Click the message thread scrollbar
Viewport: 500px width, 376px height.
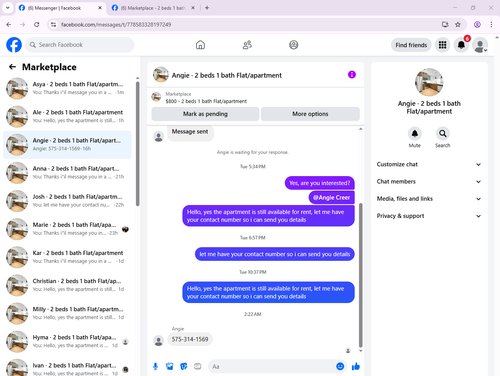[x=360, y=275]
